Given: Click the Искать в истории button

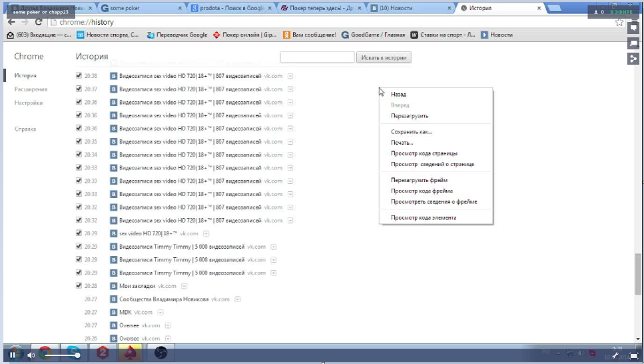Looking at the screenshot, I should tap(384, 57).
